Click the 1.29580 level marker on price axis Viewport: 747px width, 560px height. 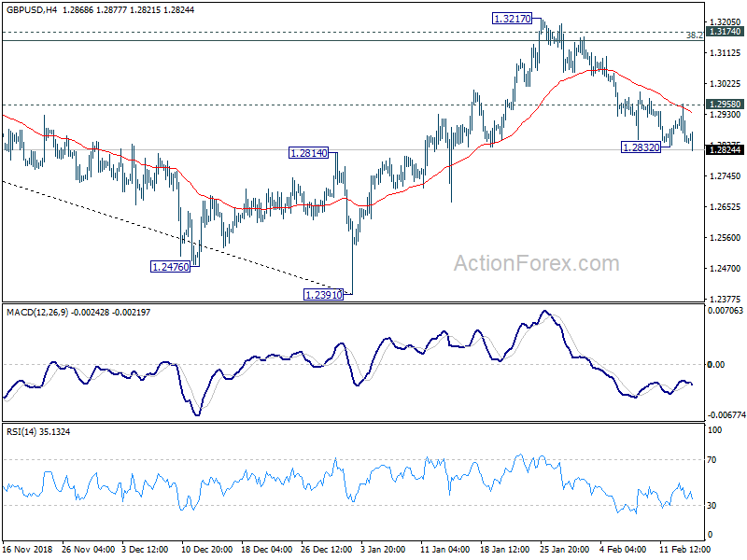click(725, 105)
